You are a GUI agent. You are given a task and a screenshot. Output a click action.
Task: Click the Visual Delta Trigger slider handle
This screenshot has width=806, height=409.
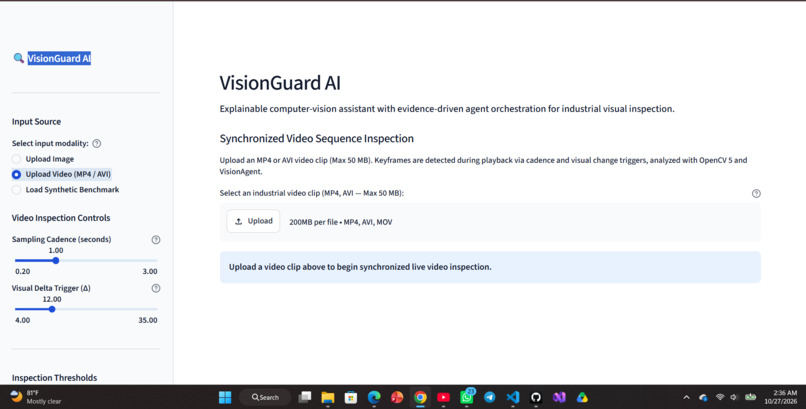(x=52, y=309)
